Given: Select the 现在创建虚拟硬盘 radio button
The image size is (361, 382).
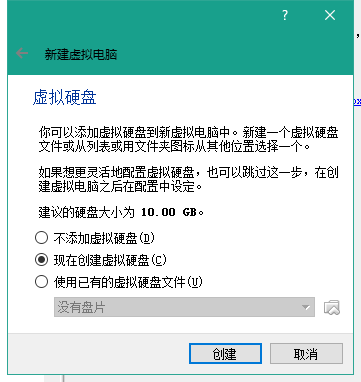Looking at the screenshot, I should pos(41,260).
